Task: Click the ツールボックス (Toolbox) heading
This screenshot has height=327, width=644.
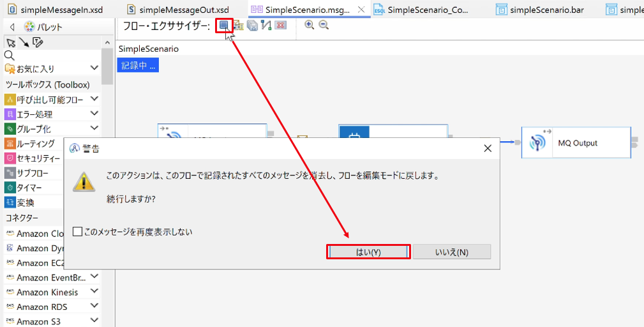Action: [x=48, y=85]
